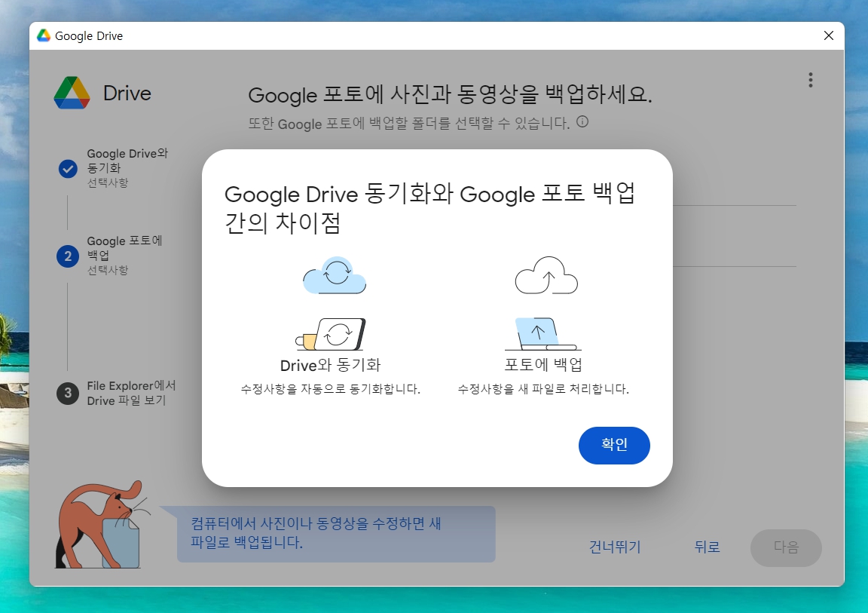
Task: Click the upload cloud icon above 포토에 백업
Action: tap(546, 275)
